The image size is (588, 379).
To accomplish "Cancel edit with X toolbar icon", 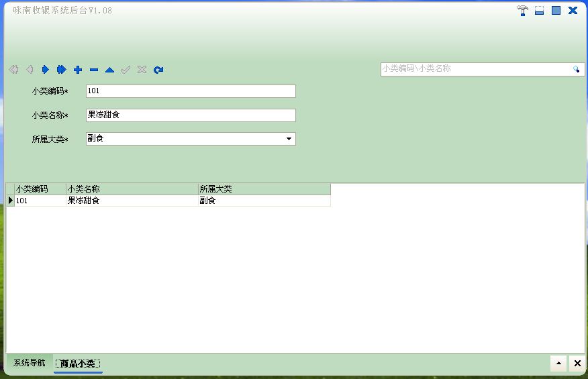I will [x=142, y=70].
